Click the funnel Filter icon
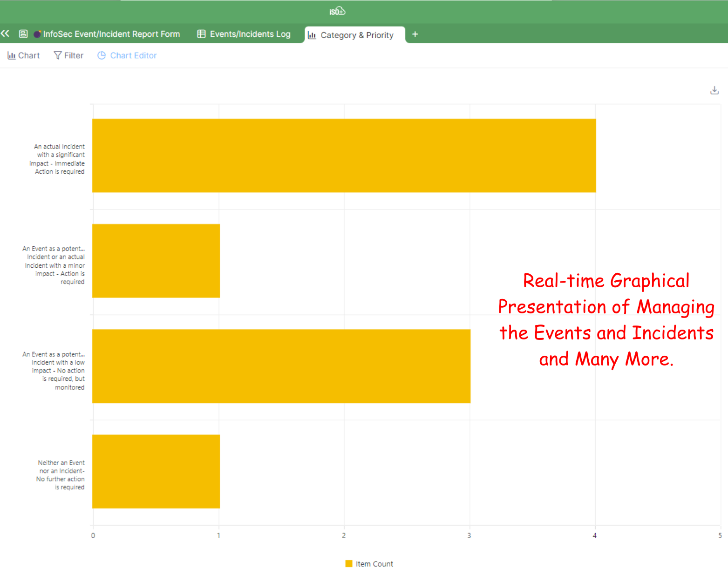The image size is (728, 582). click(x=58, y=55)
